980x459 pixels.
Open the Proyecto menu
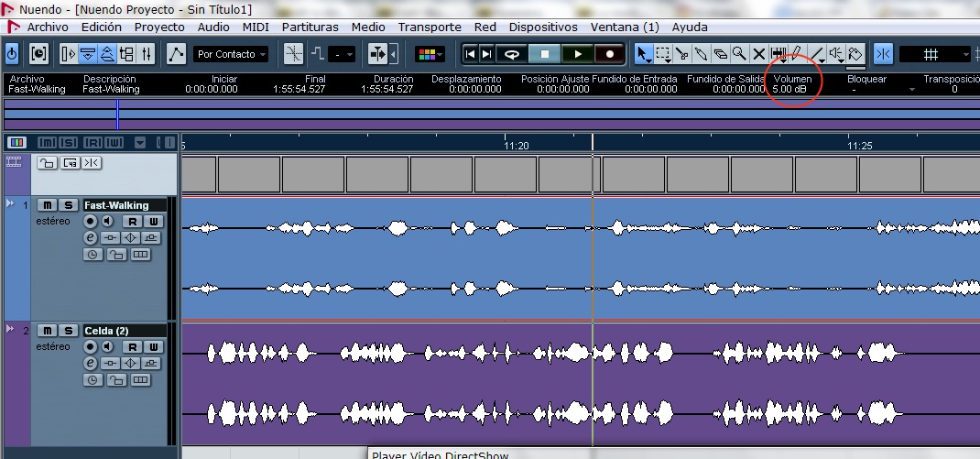[x=159, y=27]
